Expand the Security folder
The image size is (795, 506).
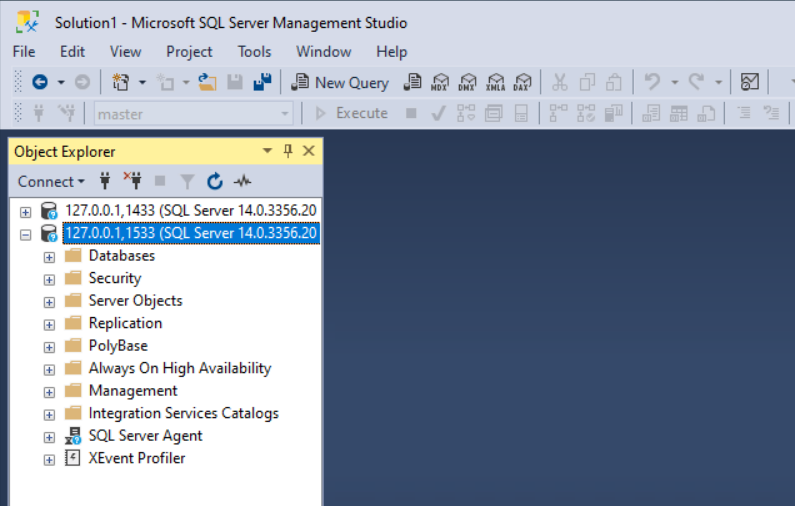[49, 279]
